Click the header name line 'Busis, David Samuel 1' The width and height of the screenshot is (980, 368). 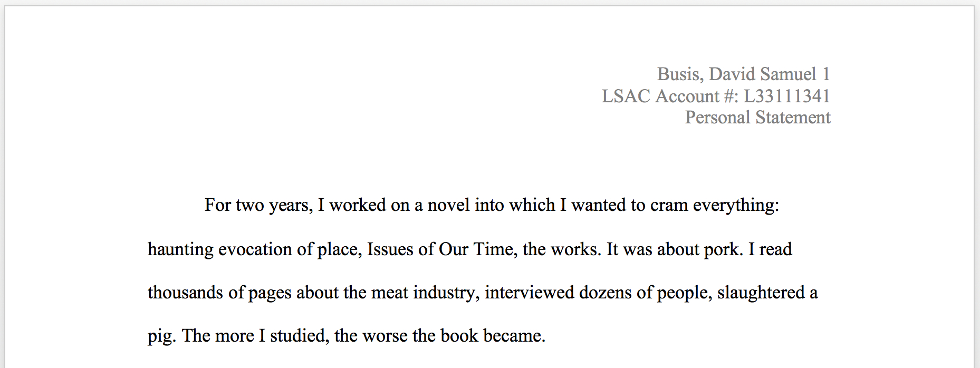coord(743,74)
